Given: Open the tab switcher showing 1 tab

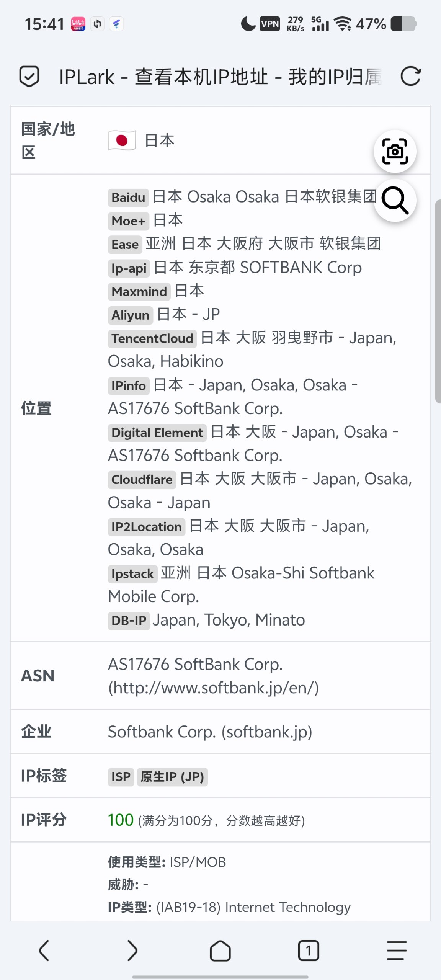Looking at the screenshot, I should click(308, 951).
